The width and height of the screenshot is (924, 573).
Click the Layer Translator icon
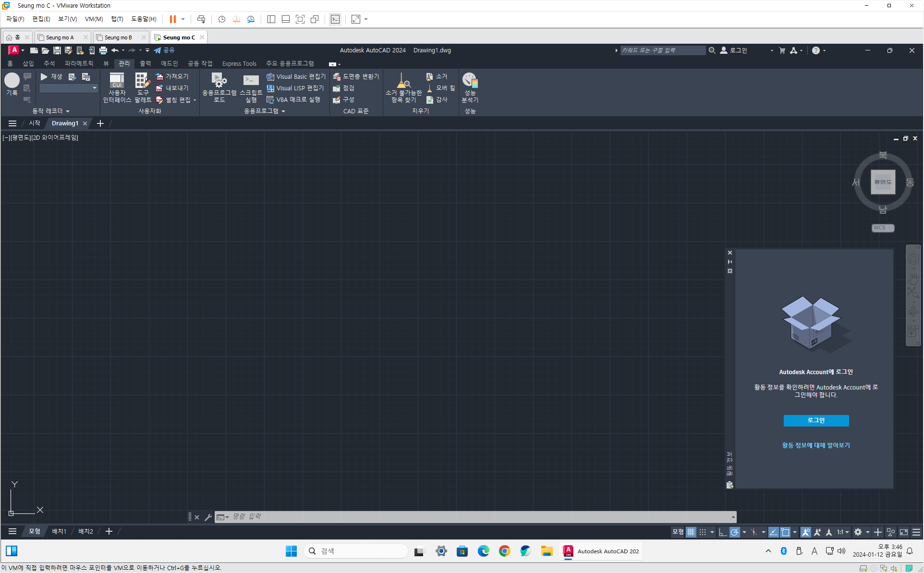pyautogui.click(x=356, y=76)
